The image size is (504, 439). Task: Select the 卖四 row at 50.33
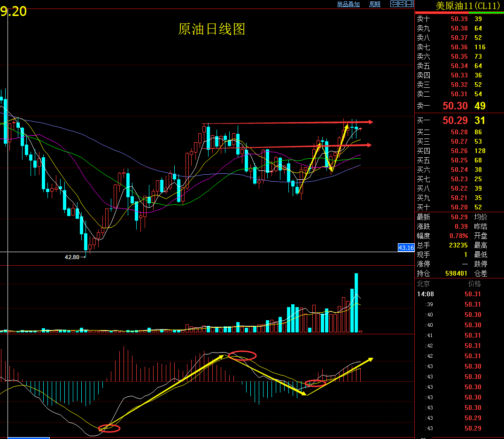tap(459, 75)
